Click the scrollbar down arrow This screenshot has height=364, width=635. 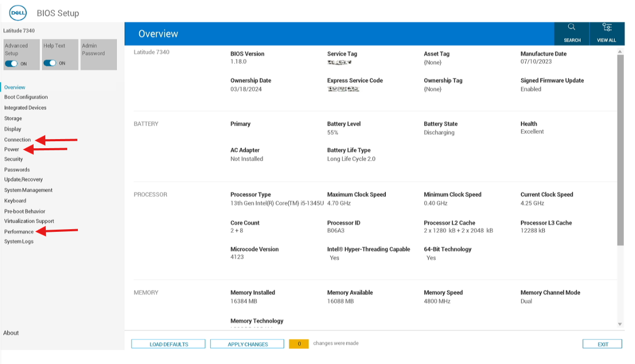pyautogui.click(x=620, y=324)
